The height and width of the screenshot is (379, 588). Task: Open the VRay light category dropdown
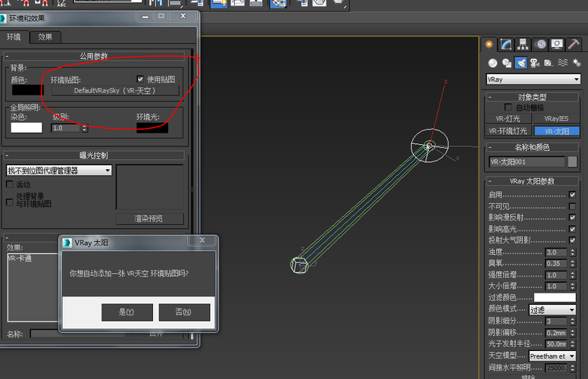click(533, 80)
